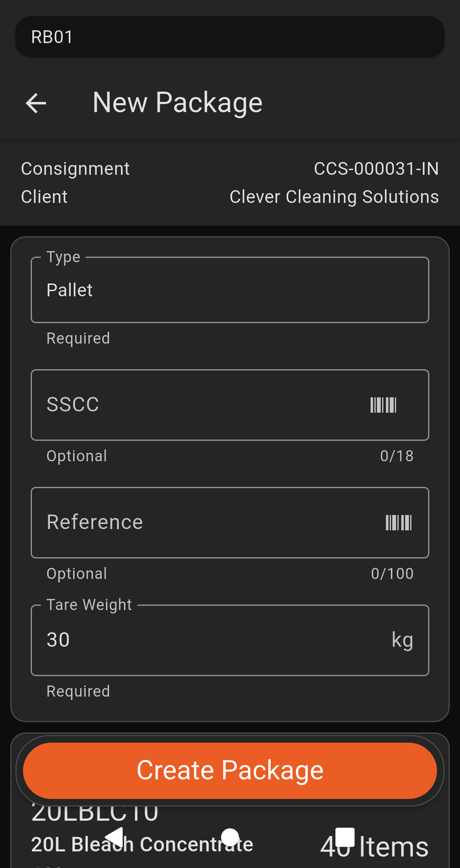Edit the Tare Weight value 30
Screen dimensions: 460x868
[x=204, y=640]
